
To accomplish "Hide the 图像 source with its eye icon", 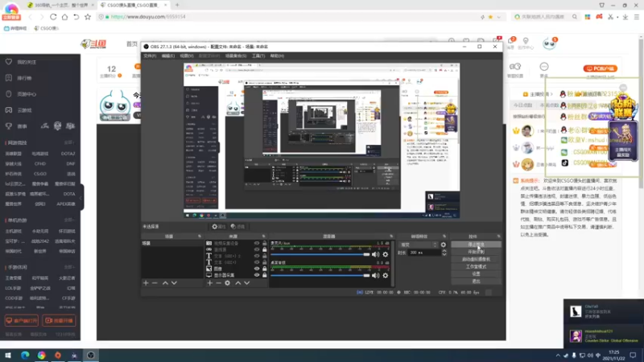I will coord(257,269).
